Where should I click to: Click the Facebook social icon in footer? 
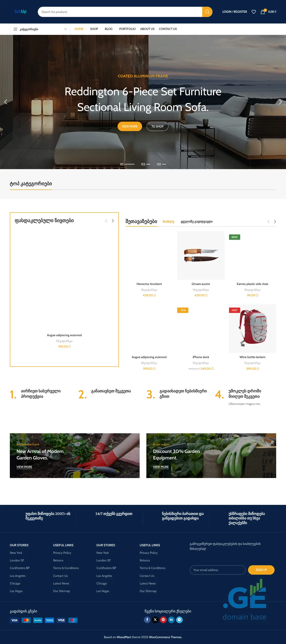147,619
